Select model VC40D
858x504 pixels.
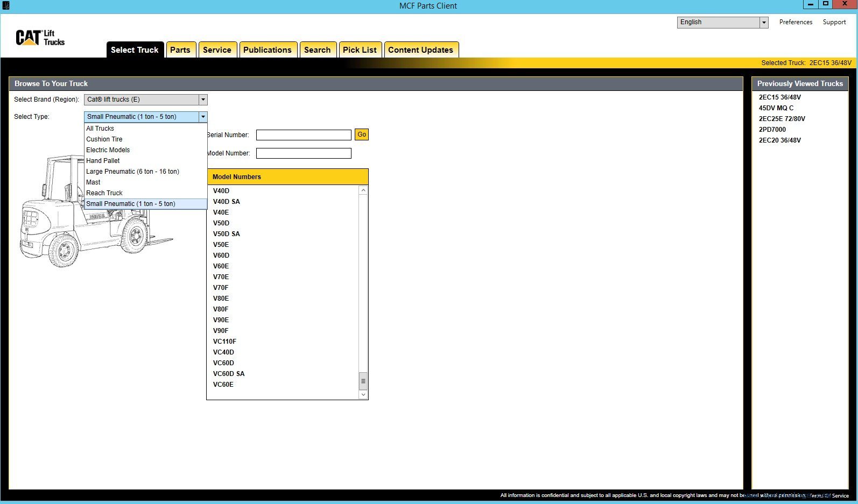[x=223, y=352]
